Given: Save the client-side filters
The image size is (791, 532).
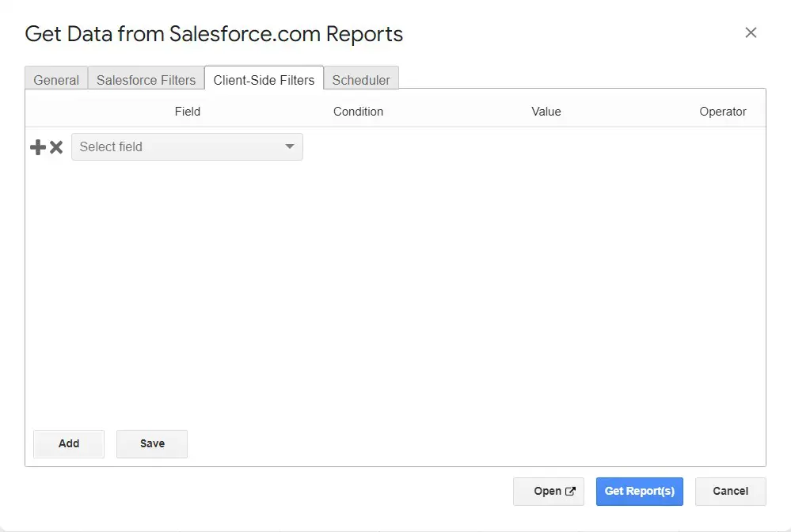Looking at the screenshot, I should tap(152, 444).
